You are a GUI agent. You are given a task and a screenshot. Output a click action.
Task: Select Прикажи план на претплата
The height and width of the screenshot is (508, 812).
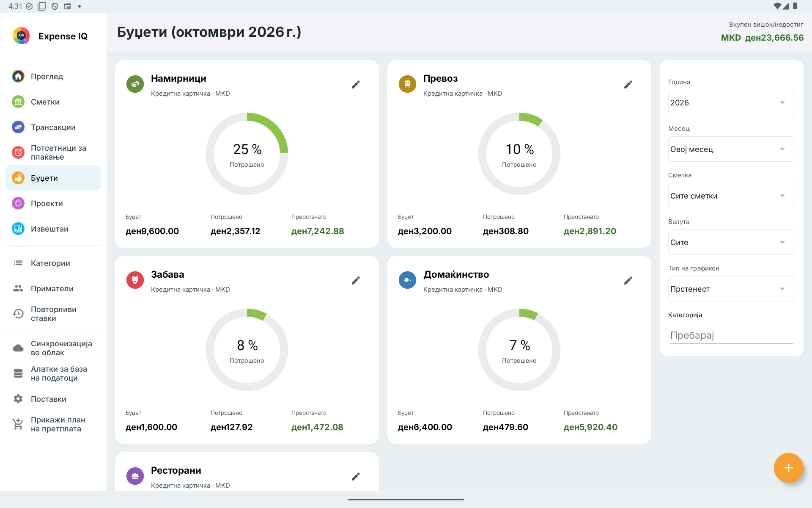(53, 424)
